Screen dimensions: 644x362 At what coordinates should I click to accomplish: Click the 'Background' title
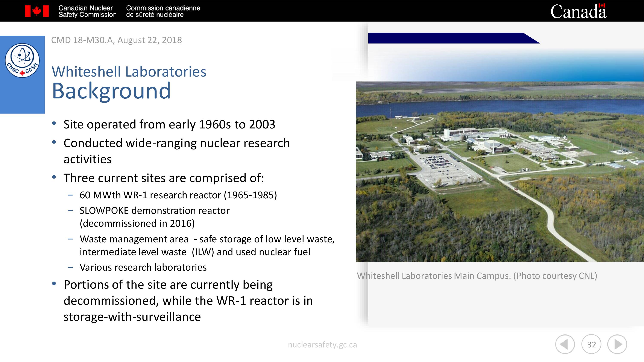click(111, 91)
